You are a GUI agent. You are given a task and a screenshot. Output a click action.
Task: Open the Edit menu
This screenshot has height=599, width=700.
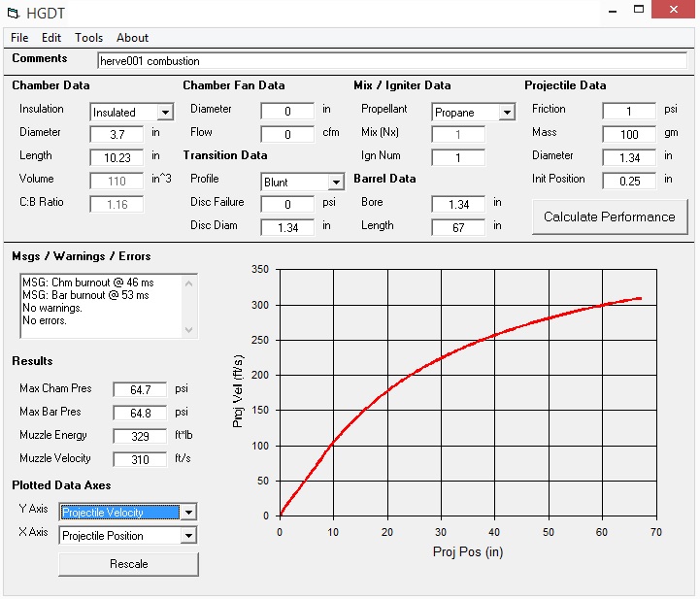tap(50, 38)
